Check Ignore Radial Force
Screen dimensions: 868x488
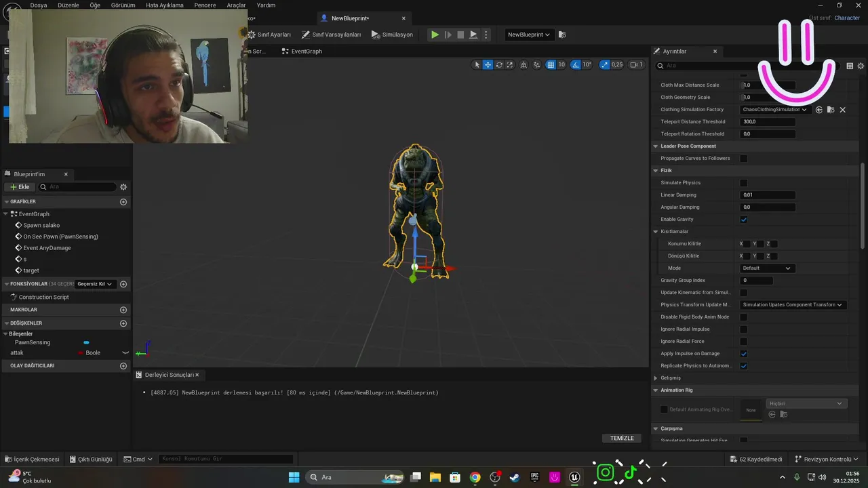point(743,342)
